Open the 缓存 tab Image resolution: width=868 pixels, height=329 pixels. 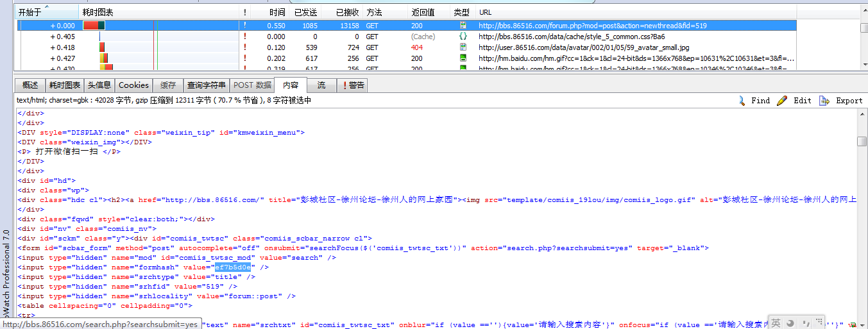168,85
